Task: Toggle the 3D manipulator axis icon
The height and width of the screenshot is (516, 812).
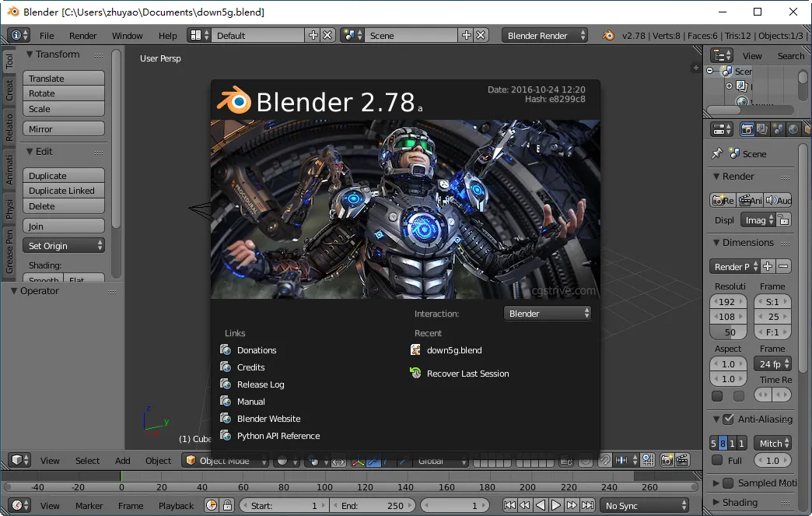Action: point(358,460)
